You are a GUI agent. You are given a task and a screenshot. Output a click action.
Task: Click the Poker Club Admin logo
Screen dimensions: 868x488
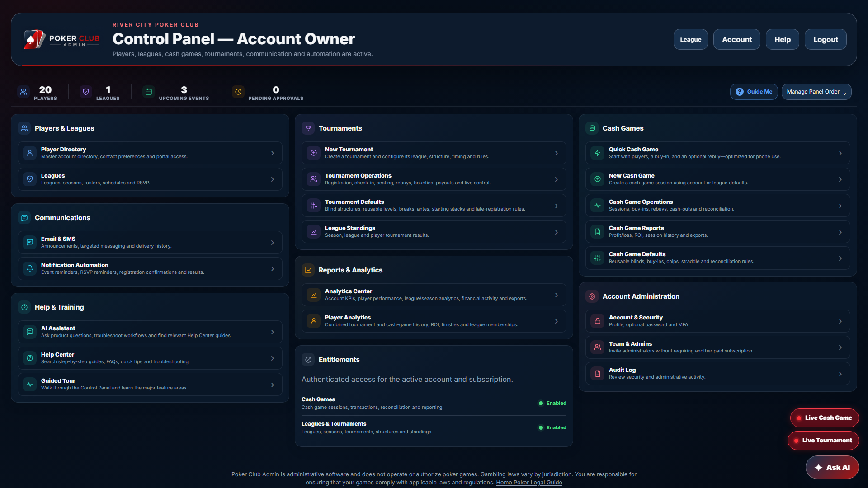[61, 39]
